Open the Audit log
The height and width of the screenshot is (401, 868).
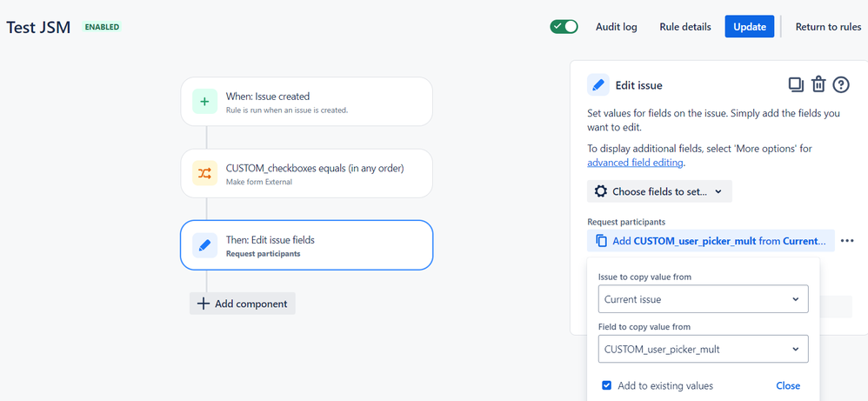coord(616,27)
